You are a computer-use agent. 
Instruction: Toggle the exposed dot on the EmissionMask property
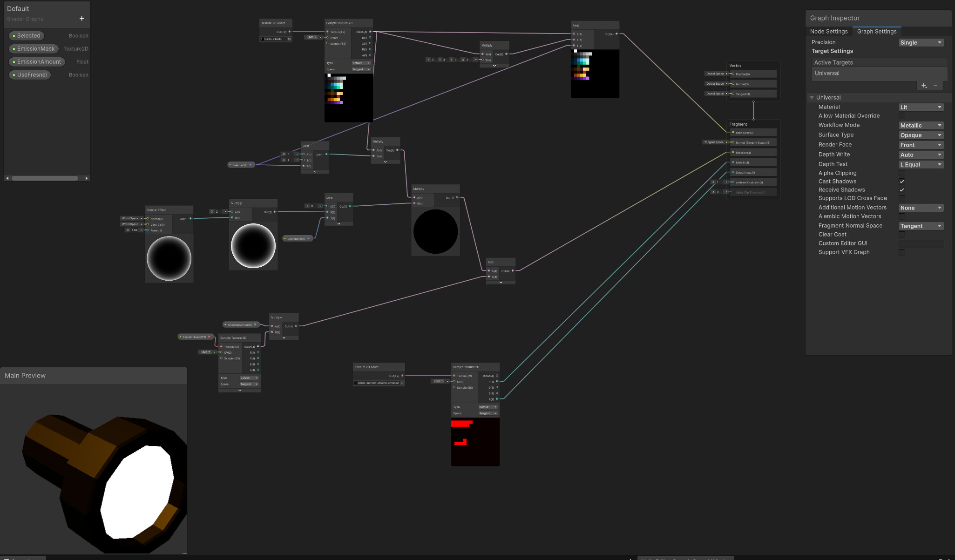pyautogui.click(x=14, y=48)
